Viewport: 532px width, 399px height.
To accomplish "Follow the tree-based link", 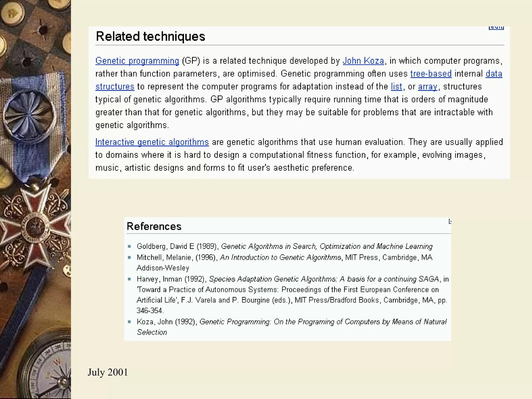I will (x=431, y=74).
